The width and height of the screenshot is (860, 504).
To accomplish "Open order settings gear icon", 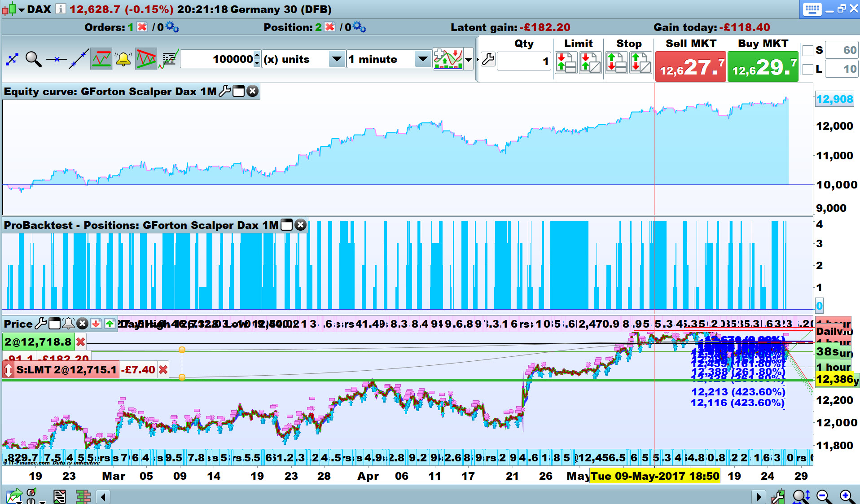I will [172, 27].
